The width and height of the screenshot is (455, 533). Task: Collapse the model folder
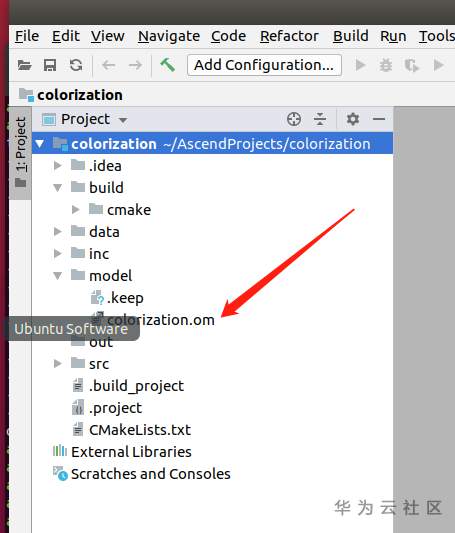click(57, 276)
